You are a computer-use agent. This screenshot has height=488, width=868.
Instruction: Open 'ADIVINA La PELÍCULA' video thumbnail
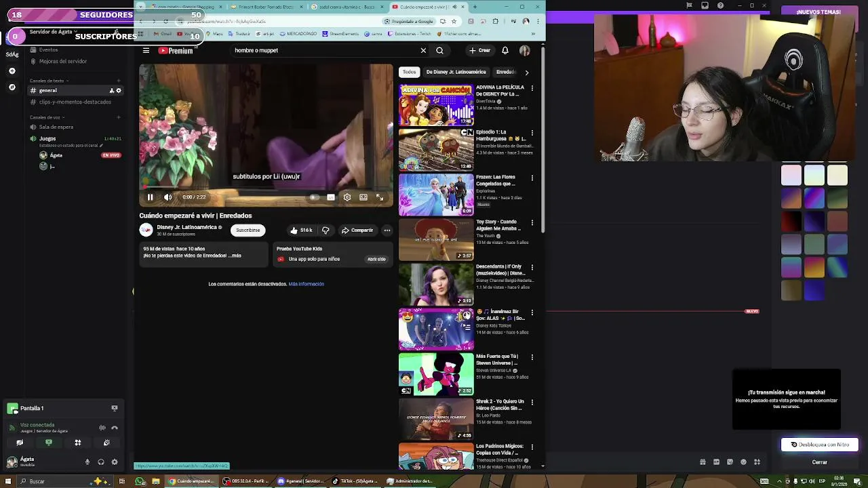click(x=436, y=105)
